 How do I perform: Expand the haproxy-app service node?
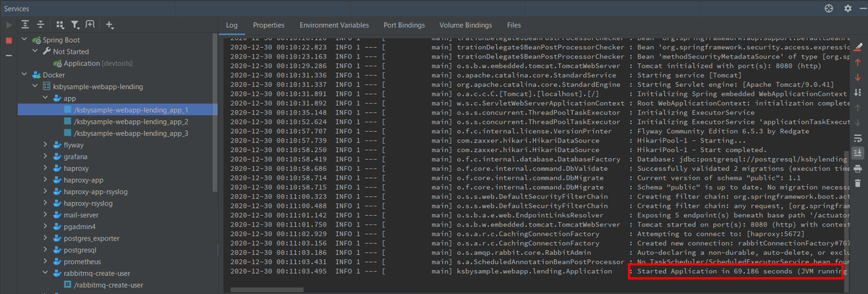pos(46,180)
